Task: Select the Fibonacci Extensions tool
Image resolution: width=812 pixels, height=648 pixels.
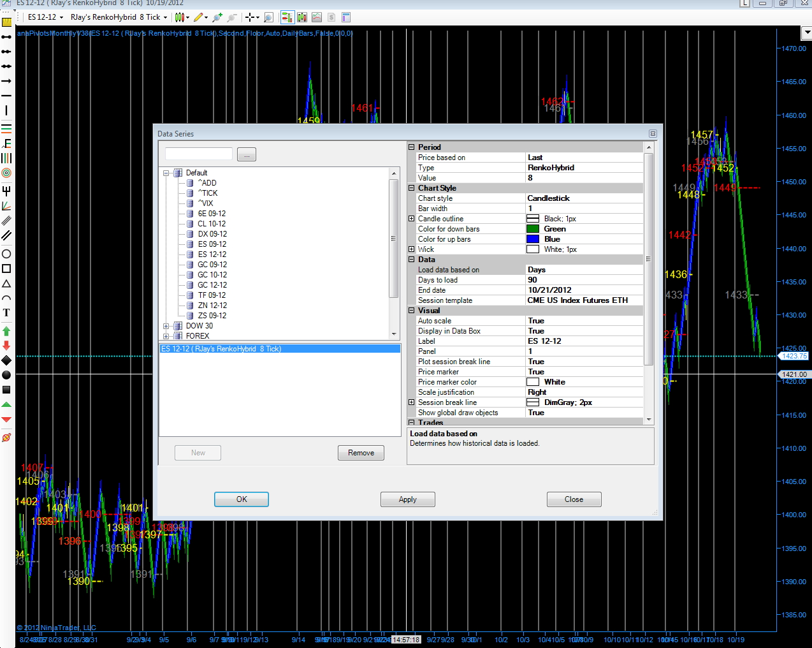Action: (6, 144)
